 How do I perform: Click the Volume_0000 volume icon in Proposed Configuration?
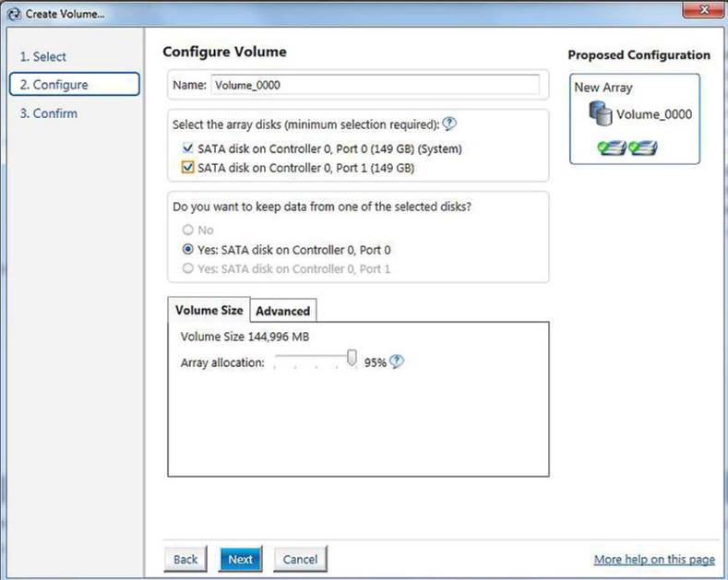[601, 113]
